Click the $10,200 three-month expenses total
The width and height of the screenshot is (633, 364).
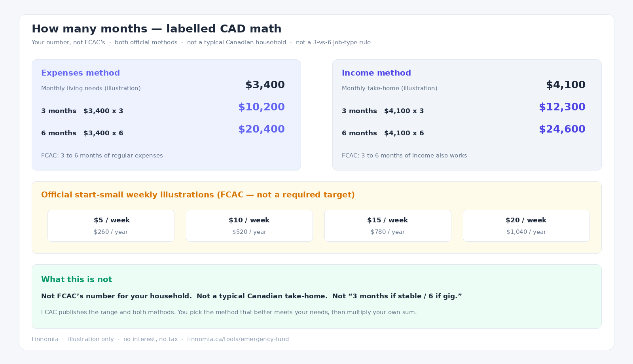pos(261,107)
